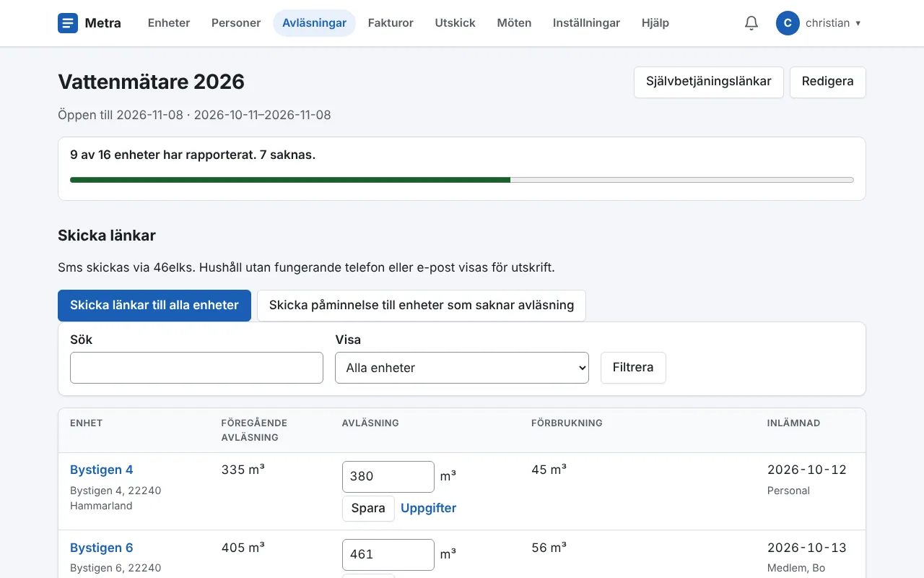Image resolution: width=924 pixels, height=578 pixels.
Task: Click the Förbrukning value 56 m³
Action: (549, 548)
